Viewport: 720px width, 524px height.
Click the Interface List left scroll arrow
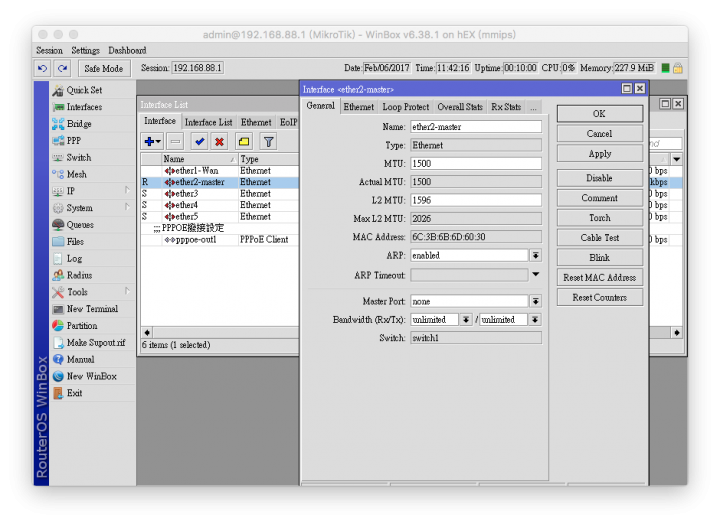pos(147,332)
